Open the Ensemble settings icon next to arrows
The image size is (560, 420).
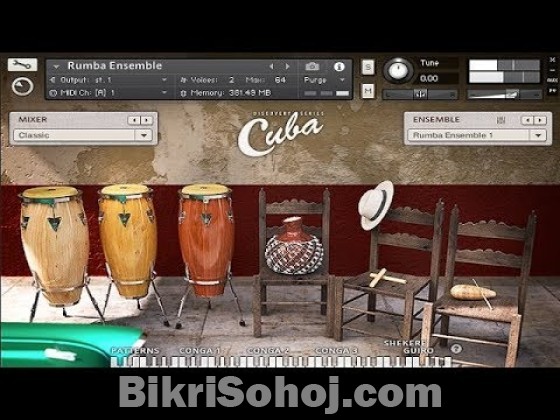pyautogui.click(x=501, y=120)
